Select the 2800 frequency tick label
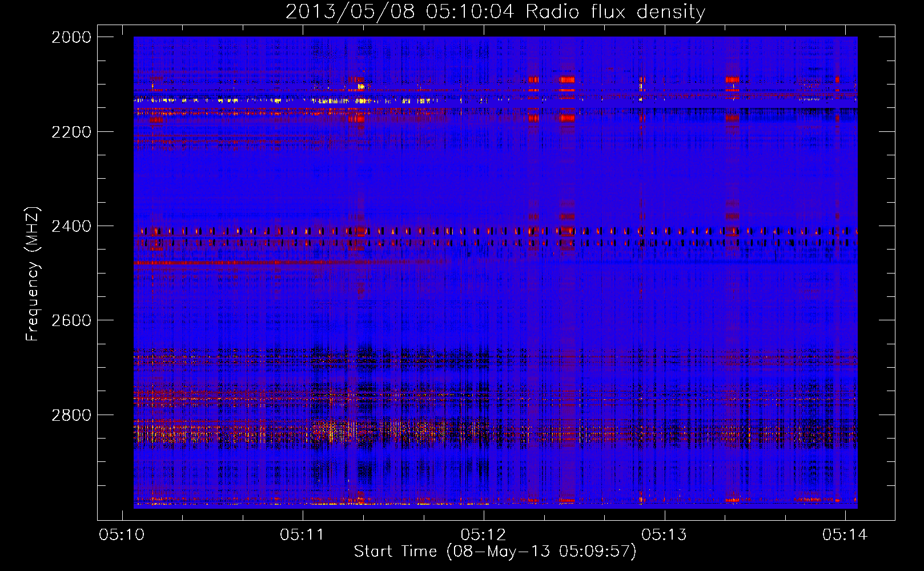 coord(71,415)
